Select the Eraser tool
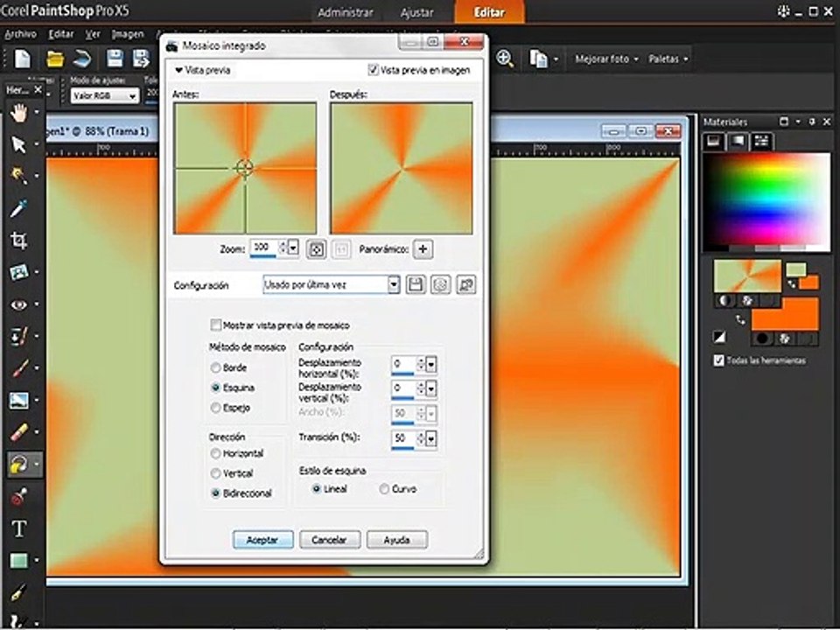The width and height of the screenshot is (840, 630). 19,431
